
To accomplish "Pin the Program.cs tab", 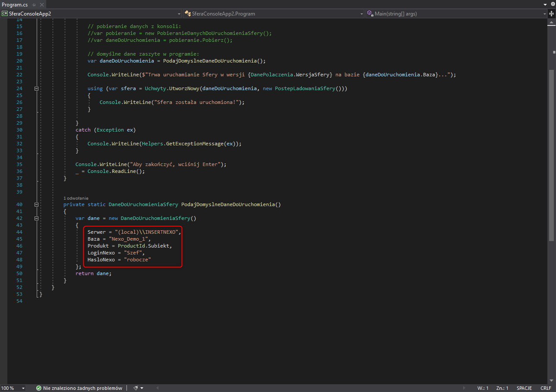I will tap(34, 4).
